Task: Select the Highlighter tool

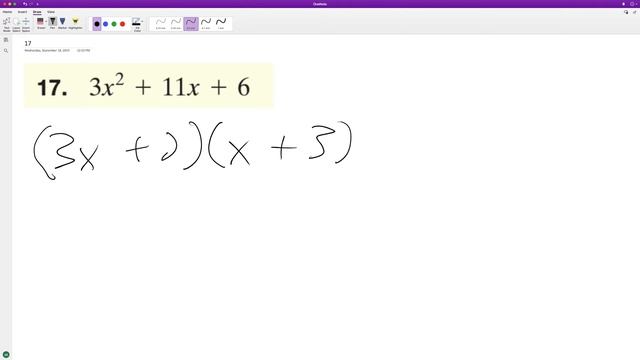Action: [x=75, y=23]
